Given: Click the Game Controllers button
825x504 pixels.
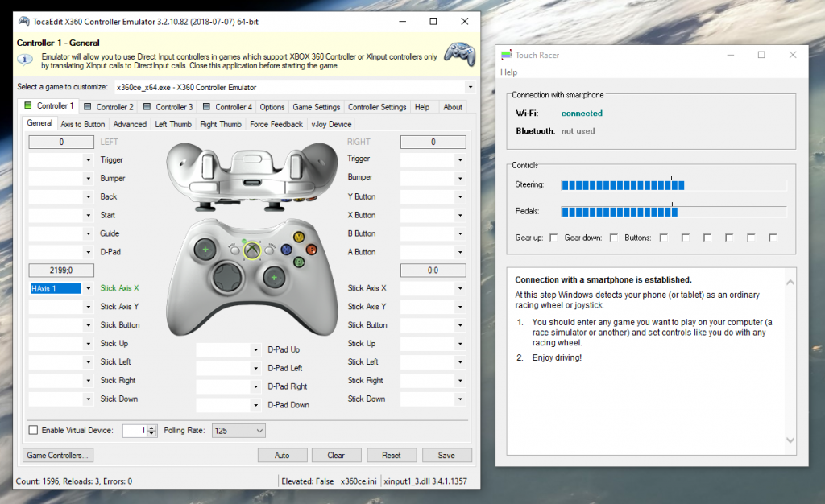Looking at the screenshot, I should click(58, 455).
